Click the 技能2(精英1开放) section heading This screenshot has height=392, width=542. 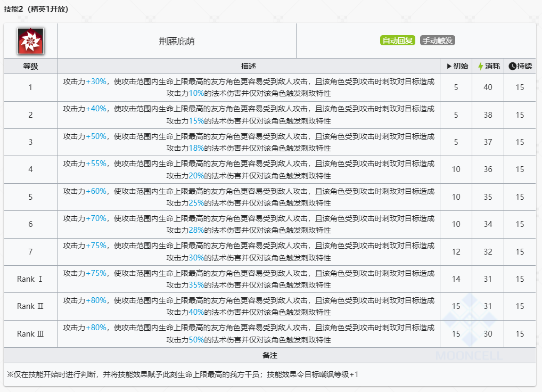(x=36, y=9)
